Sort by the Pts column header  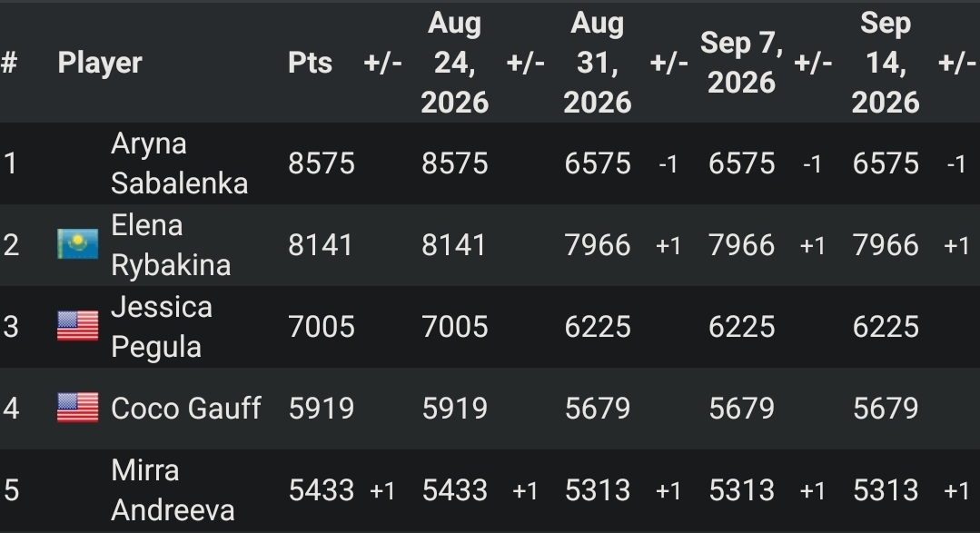coord(310,63)
